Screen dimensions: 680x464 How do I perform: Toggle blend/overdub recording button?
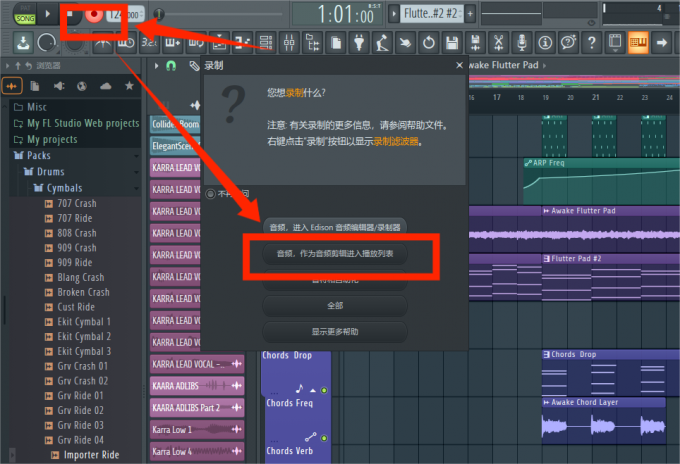pyautogui.click(x=173, y=42)
